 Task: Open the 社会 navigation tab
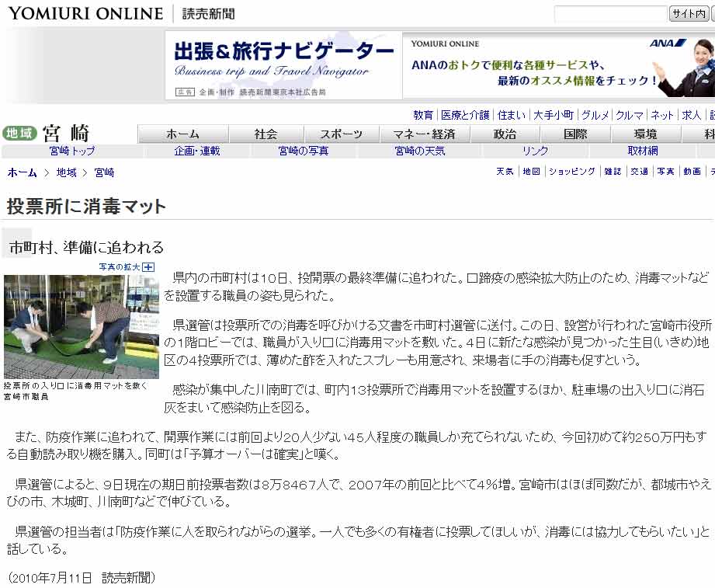[266, 134]
